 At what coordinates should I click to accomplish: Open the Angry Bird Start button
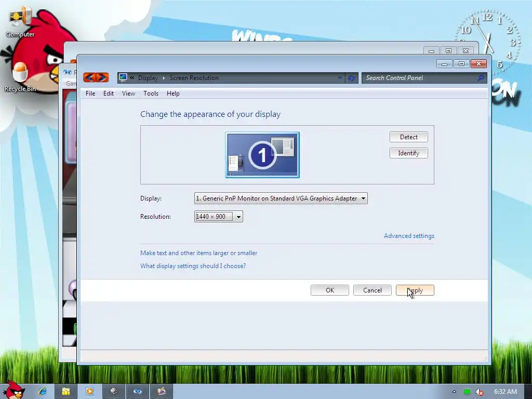(14, 390)
